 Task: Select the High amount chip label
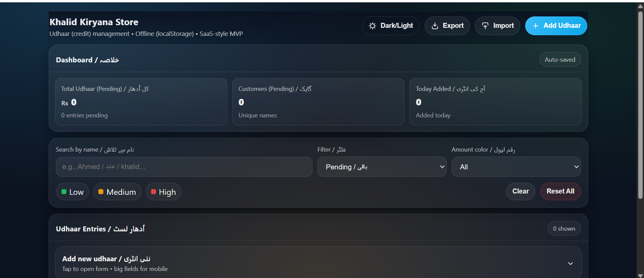pos(167,192)
